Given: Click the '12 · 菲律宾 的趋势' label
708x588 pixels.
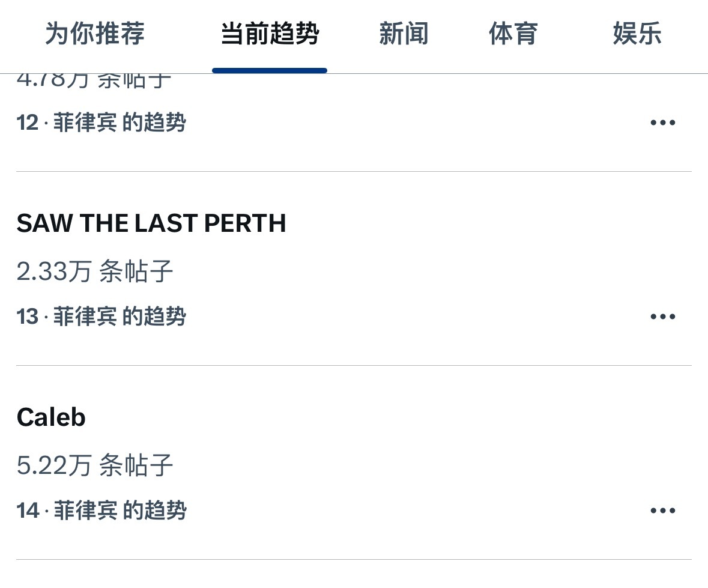Looking at the screenshot, I should [101, 123].
